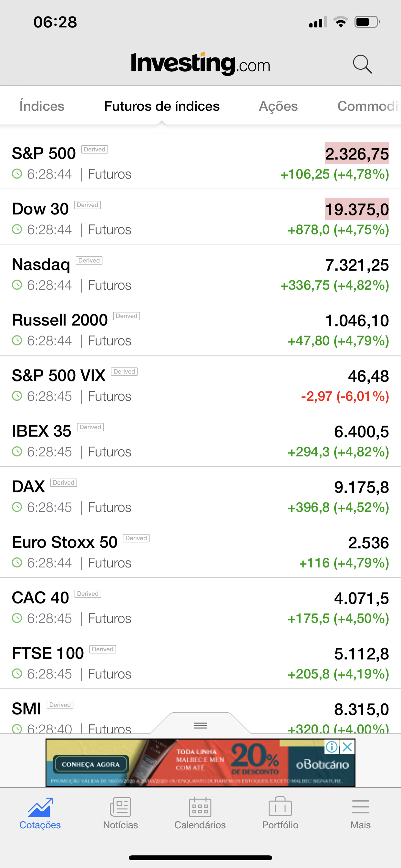Screen dimensions: 401x868
Task: Switch to Ações tab
Action: click(x=278, y=106)
